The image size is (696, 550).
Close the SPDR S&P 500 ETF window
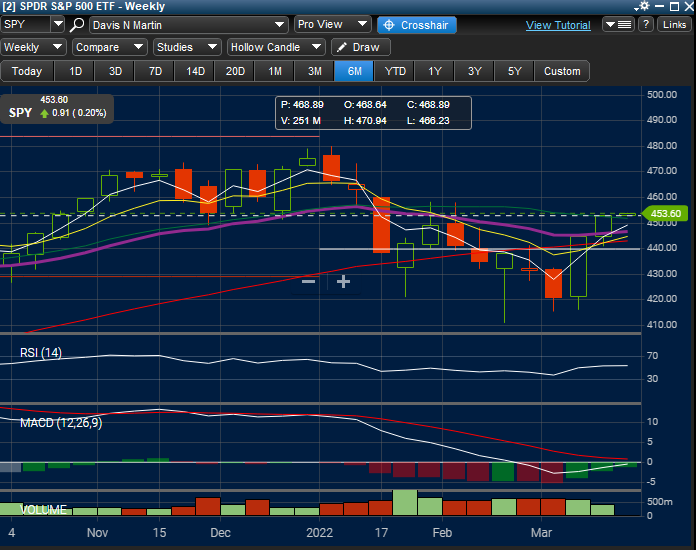click(688, 6)
